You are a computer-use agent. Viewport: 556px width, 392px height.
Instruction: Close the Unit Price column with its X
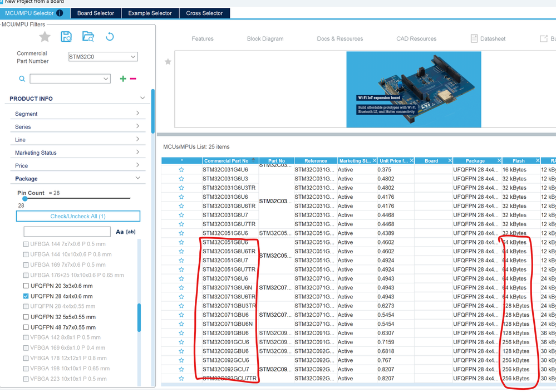coord(412,161)
